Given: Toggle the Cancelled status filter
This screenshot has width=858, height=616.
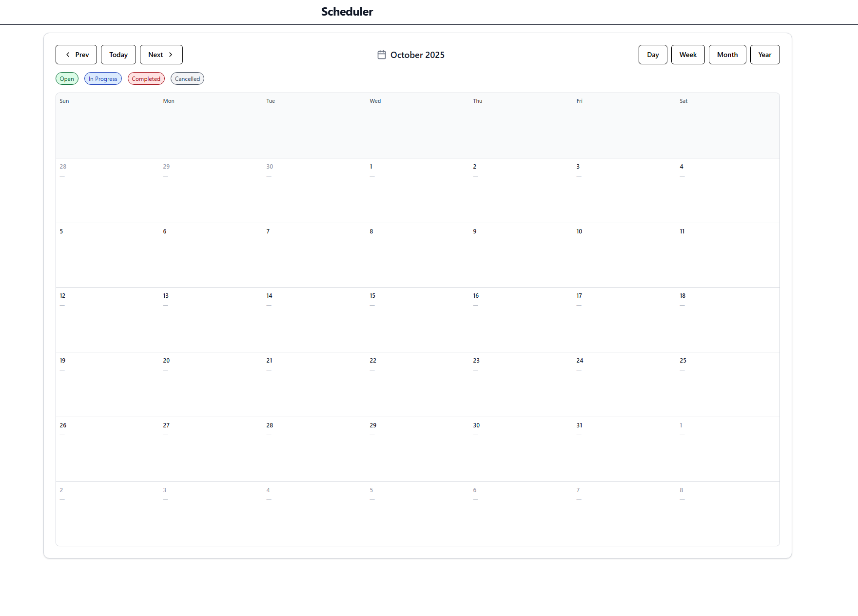Looking at the screenshot, I should (x=187, y=78).
